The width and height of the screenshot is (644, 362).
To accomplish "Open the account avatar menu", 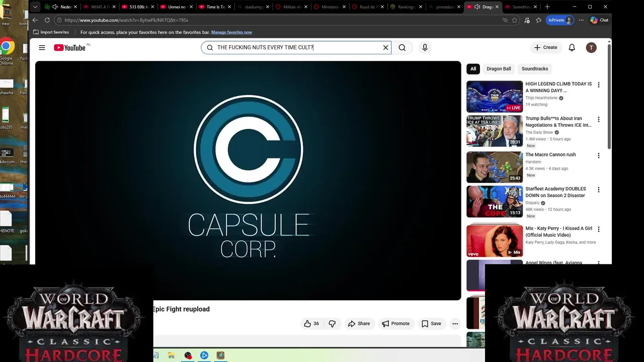I will coord(591,47).
